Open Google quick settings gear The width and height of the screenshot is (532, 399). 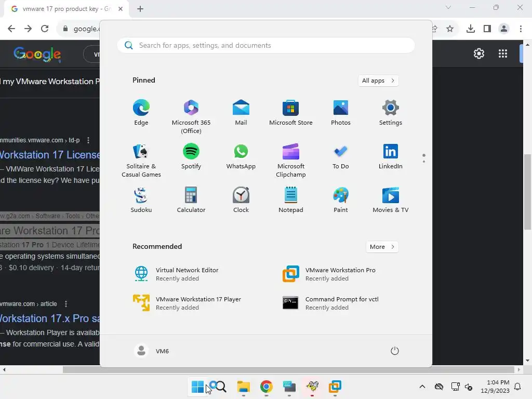tap(478, 54)
